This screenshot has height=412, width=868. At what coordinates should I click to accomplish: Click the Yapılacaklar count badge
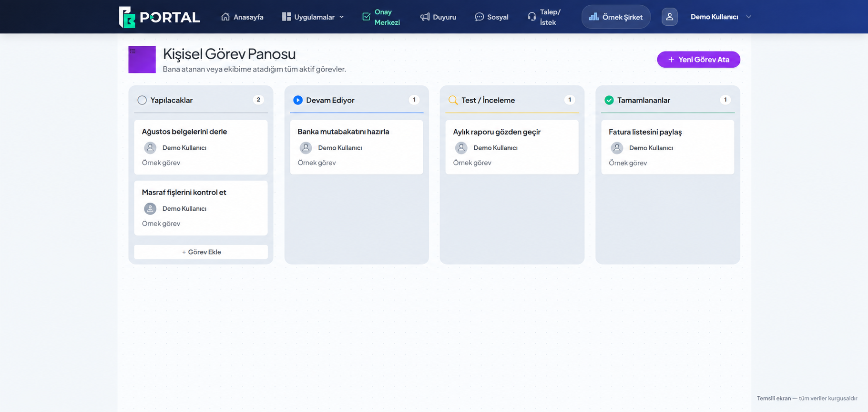click(258, 100)
